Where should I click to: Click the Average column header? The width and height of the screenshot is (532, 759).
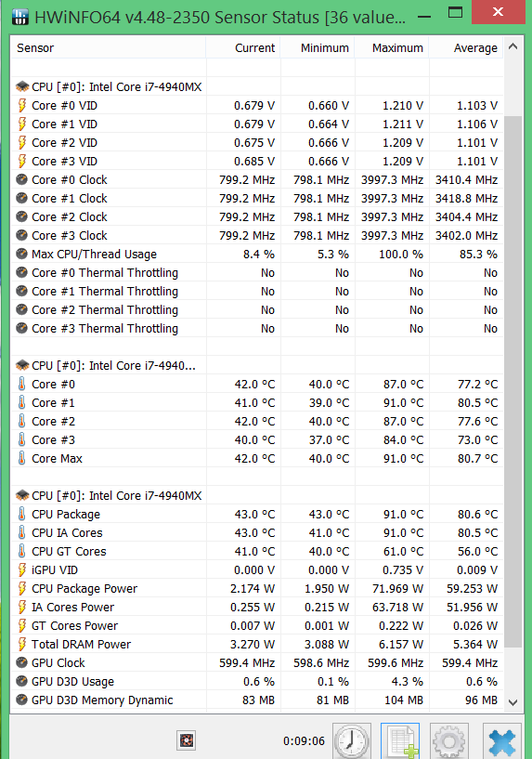coord(466,48)
